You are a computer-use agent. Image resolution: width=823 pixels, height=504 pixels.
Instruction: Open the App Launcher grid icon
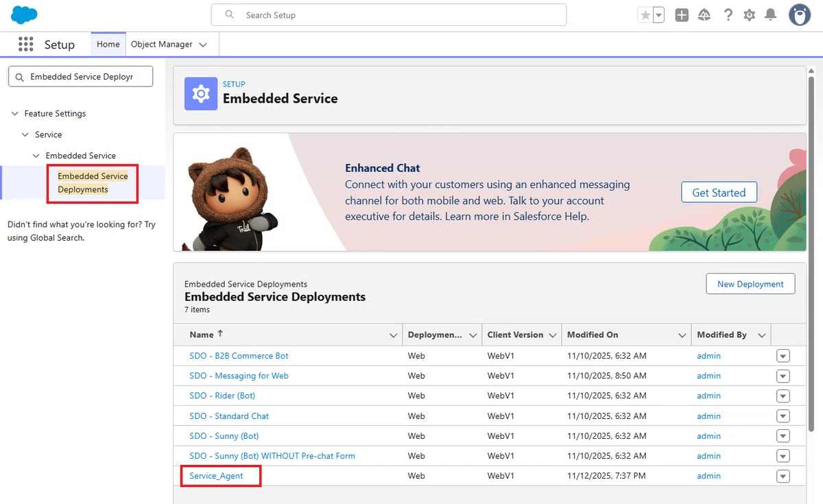[25, 45]
